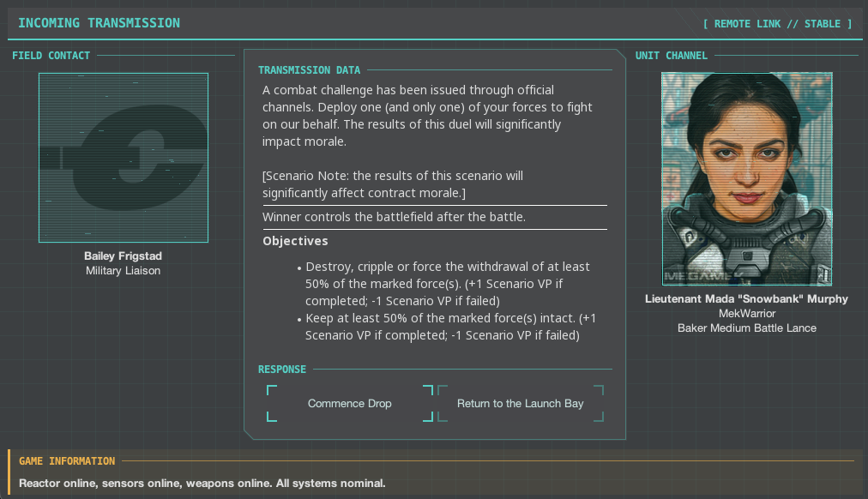
Task: Select Bailey Frigstad's field contact portrait
Action: pos(124,158)
